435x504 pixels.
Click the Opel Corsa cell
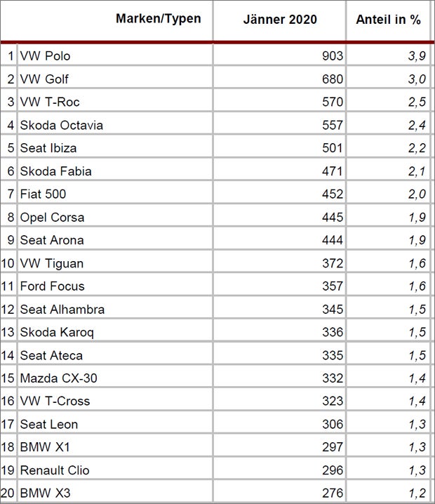[52, 218]
